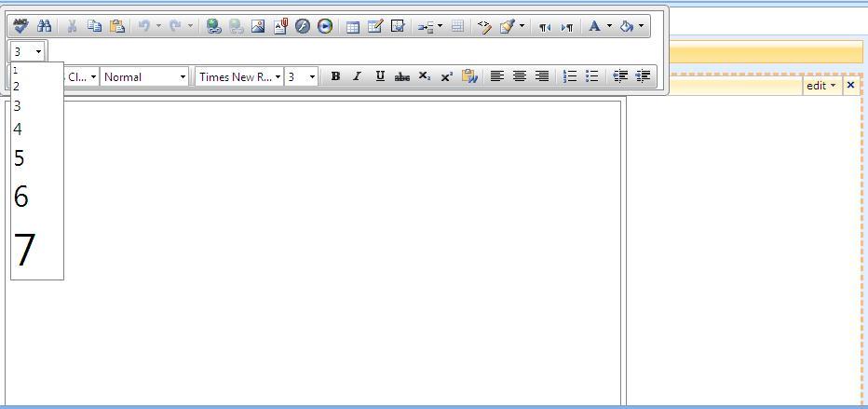Image resolution: width=868 pixels, height=409 pixels.
Task: Cut selection with scissors icon
Action: click(72, 26)
